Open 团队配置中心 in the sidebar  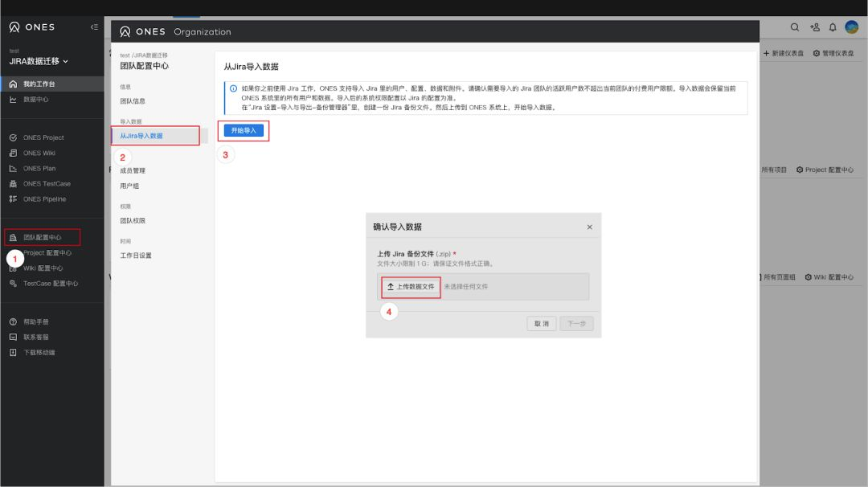42,237
